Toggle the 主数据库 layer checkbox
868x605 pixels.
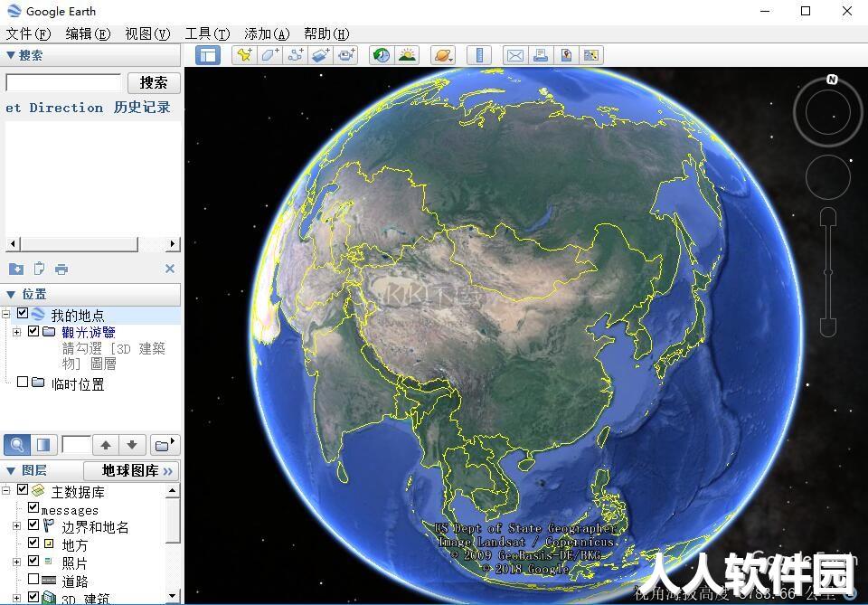(x=23, y=489)
